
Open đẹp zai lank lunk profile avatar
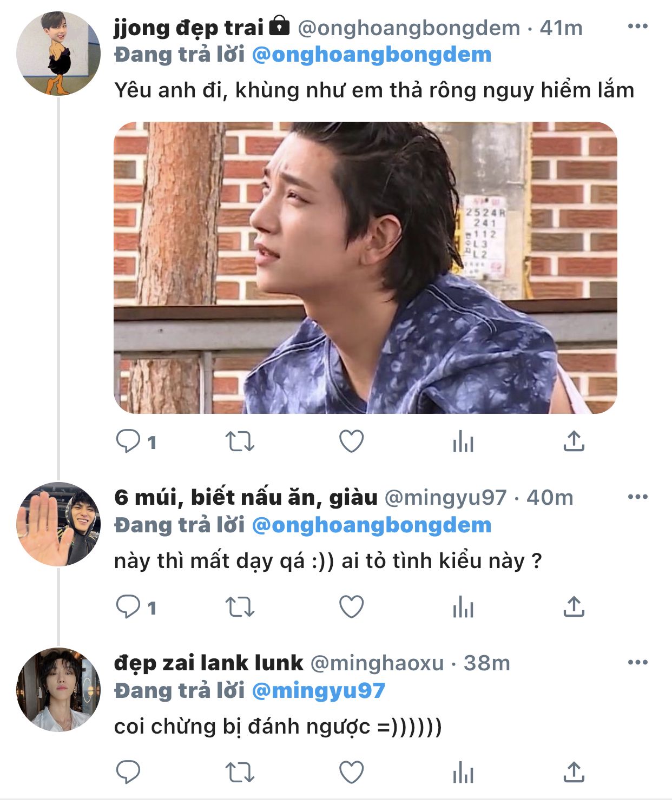58,690
